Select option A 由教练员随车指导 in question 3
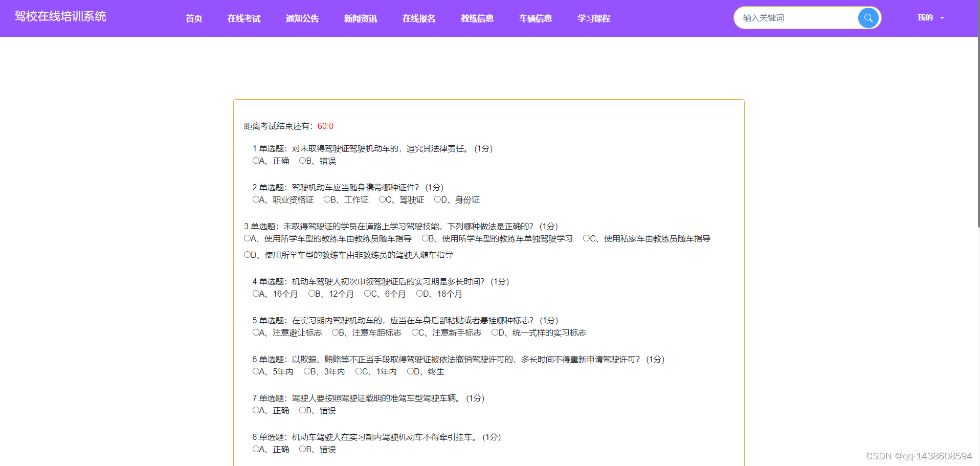 click(x=247, y=238)
